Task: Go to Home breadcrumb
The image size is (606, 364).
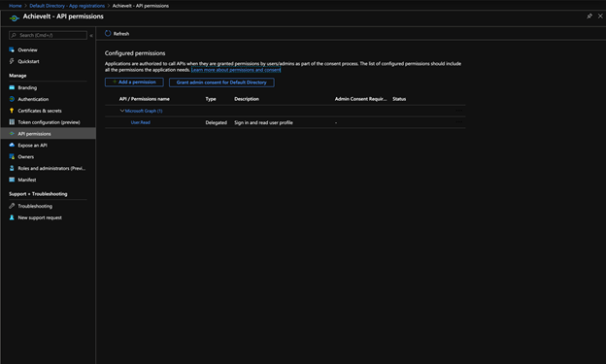Action: pyautogui.click(x=16, y=6)
